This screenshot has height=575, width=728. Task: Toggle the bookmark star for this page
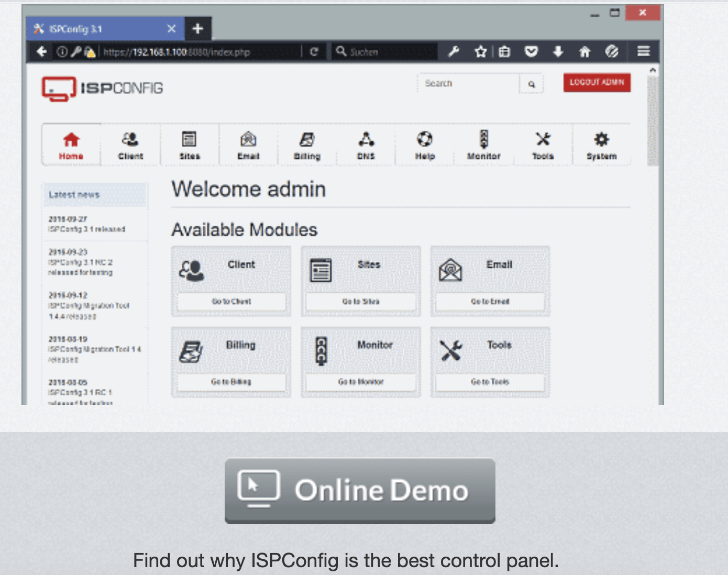(480, 51)
